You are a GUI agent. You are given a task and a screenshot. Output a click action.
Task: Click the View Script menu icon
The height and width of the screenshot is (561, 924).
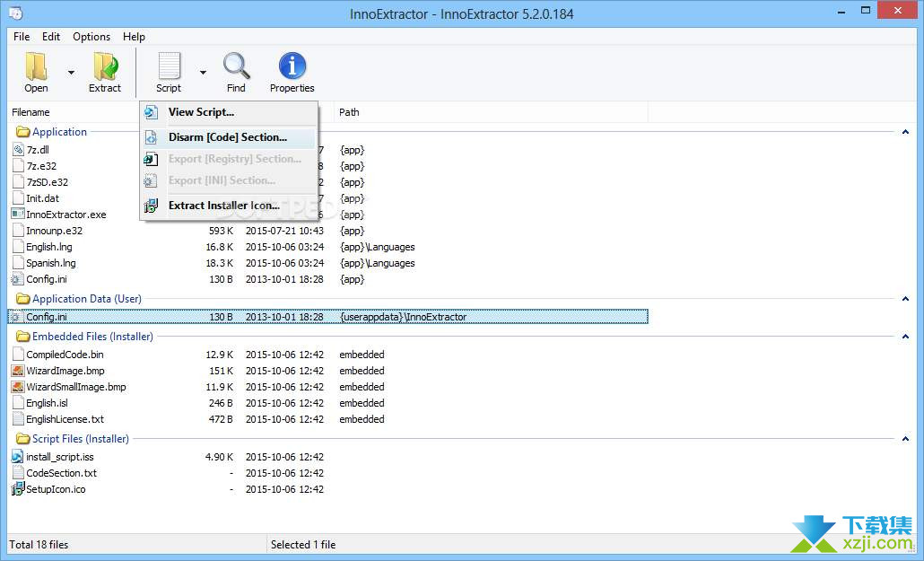pyautogui.click(x=152, y=112)
